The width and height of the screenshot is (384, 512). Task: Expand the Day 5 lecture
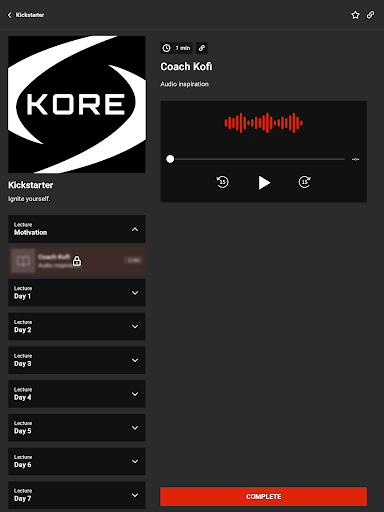pyautogui.click(x=77, y=428)
